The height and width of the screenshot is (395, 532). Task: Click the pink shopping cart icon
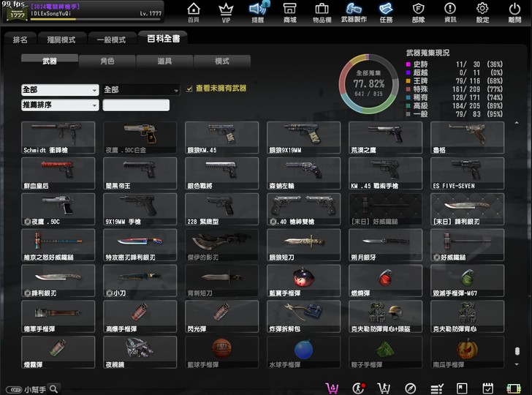pyautogui.click(x=332, y=388)
